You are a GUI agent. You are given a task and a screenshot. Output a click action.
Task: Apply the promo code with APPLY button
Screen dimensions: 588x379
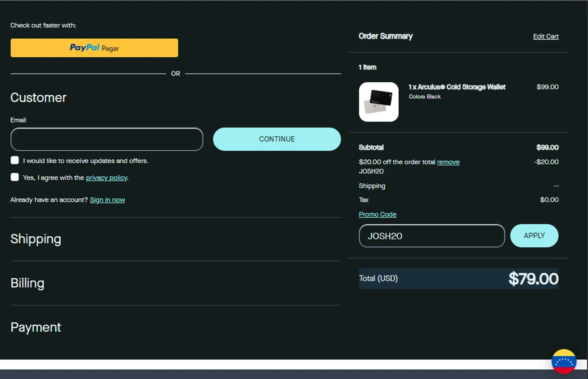[x=534, y=236]
